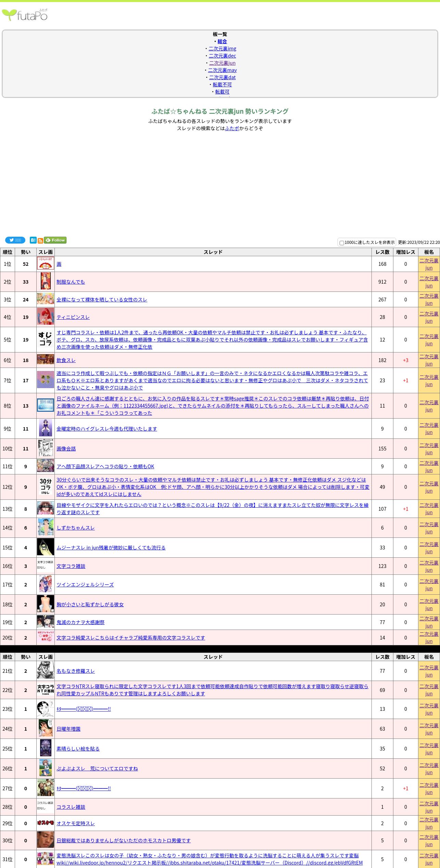Open the 二次元裏jun board link in the 6位 row
This screenshot has height=868, width=440.
click(x=429, y=360)
